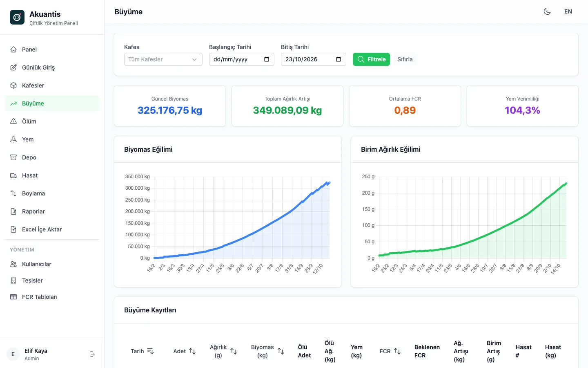Expand the Tüm Kafesler dropdown
588x368 pixels.
coord(163,59)
